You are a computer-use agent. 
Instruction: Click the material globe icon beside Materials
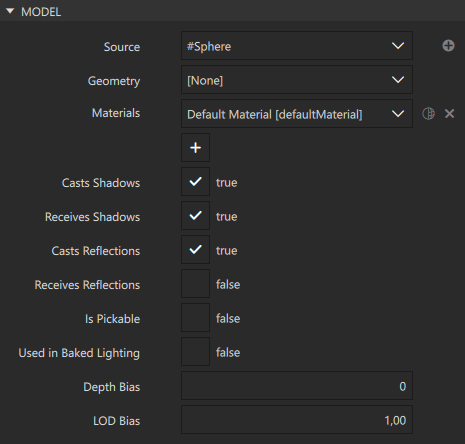(428, 114)
